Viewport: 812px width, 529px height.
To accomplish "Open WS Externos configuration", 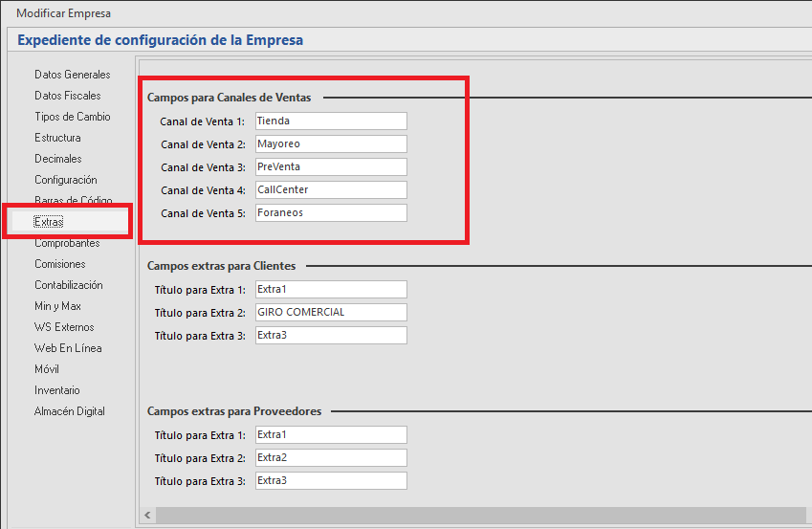I will click(x=64, y=327).
